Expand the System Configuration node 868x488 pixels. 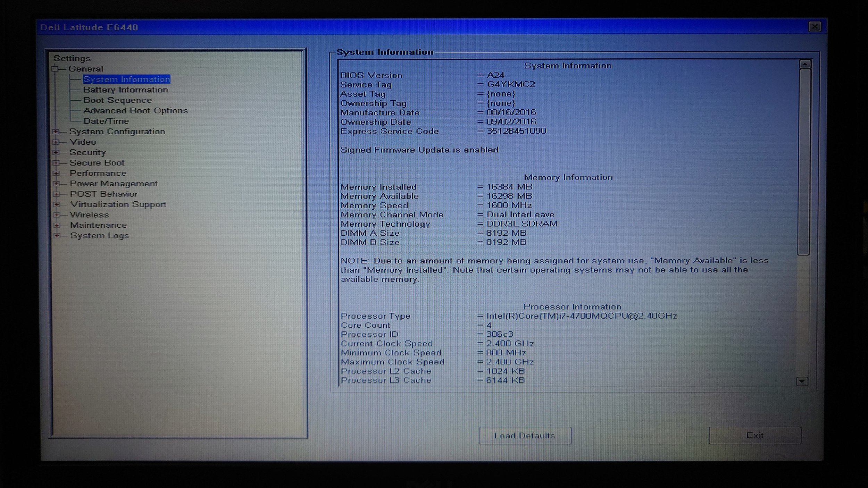(x=56, y=132)
